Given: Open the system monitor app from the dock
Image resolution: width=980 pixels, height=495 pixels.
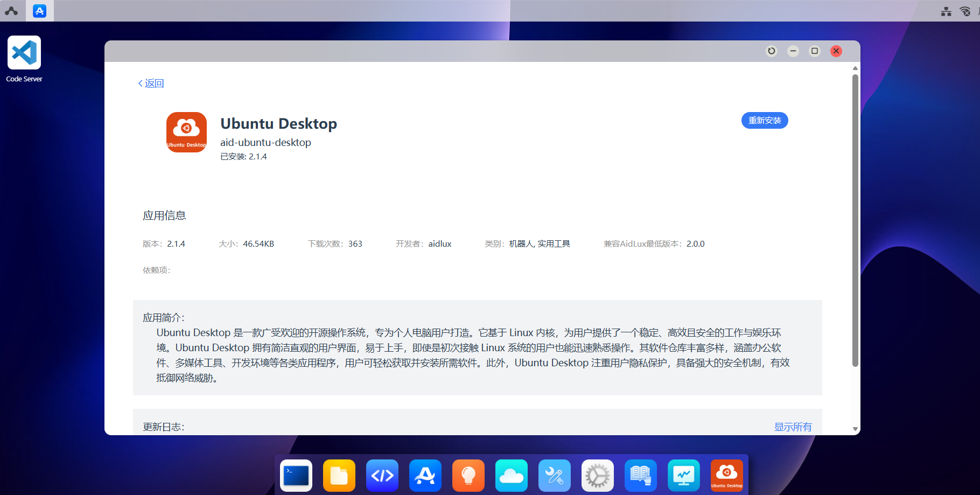Looking at the screenshot, I should pos(684,476).
